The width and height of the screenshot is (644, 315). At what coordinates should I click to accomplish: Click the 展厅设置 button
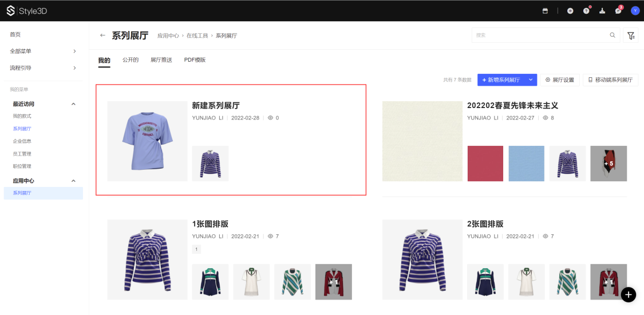[x=559, y=80]
